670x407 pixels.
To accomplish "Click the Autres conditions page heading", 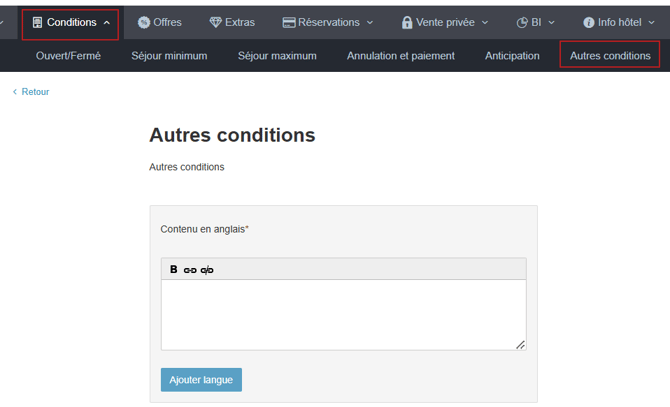I will coord(232,135).
